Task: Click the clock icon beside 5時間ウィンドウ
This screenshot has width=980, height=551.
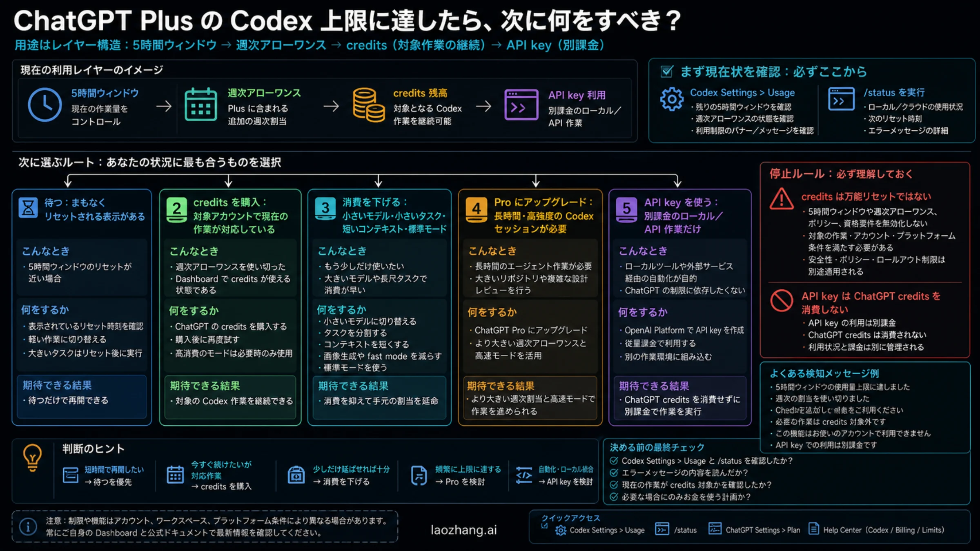Action: tap(45, 105)
